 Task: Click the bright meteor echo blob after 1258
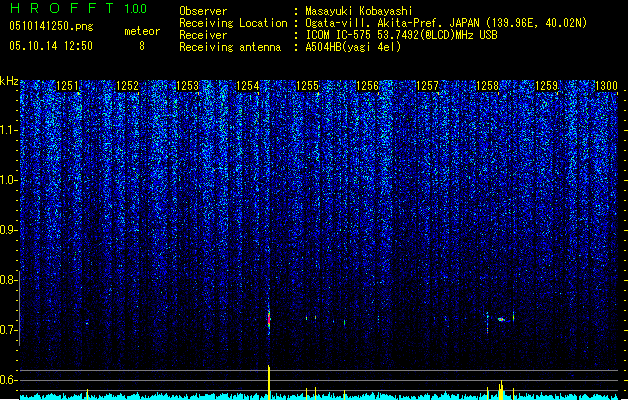501,319
